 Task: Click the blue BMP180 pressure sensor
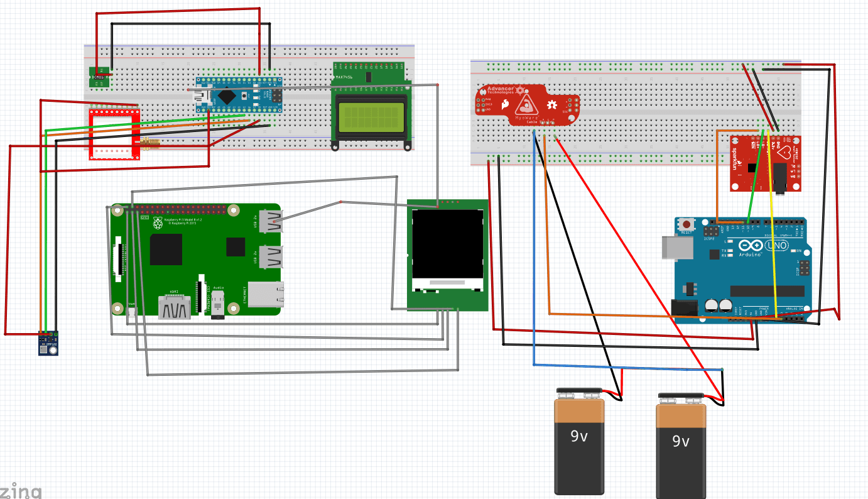[x=48, y=343]
